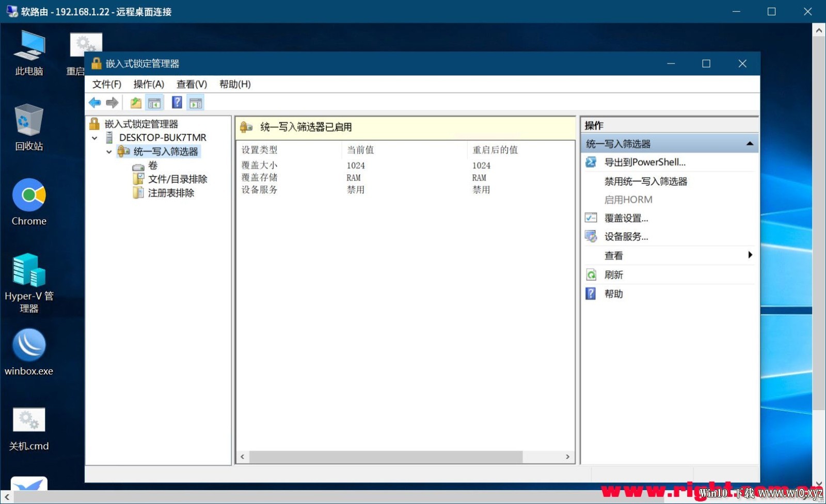Viewport: 826px width, 504px height.
Task: Click the Forward arrow toolbar icon
Action: 112,103
